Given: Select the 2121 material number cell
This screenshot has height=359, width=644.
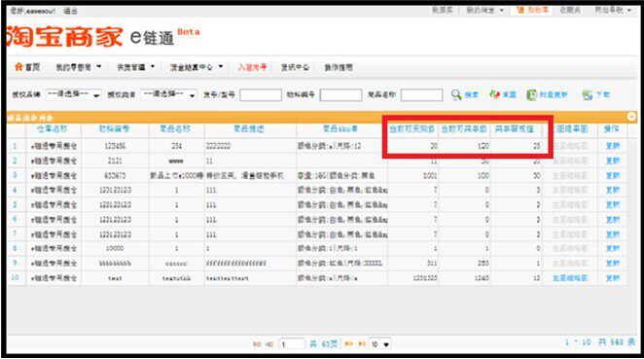Looking at the screenshot, I should point(115,161).
